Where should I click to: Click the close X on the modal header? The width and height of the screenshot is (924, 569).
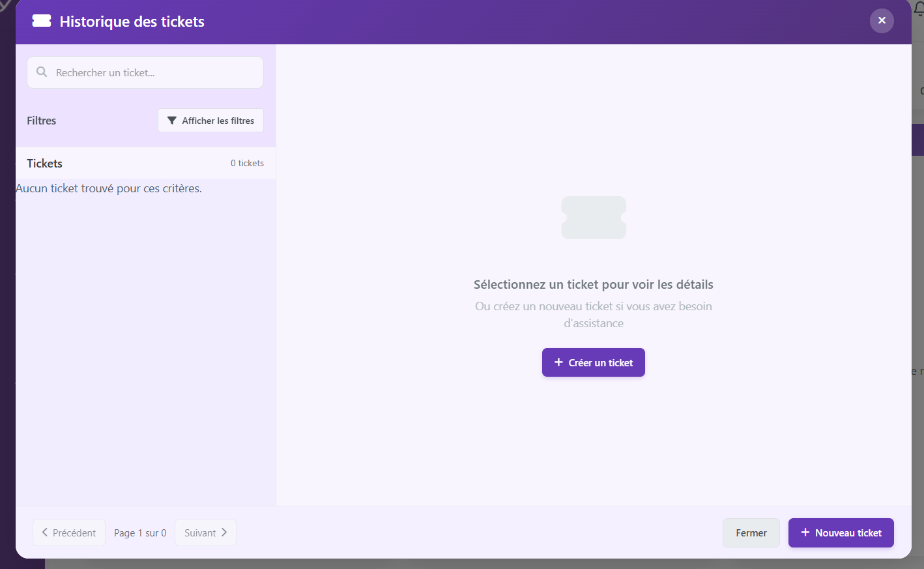(x=882, y=20)
